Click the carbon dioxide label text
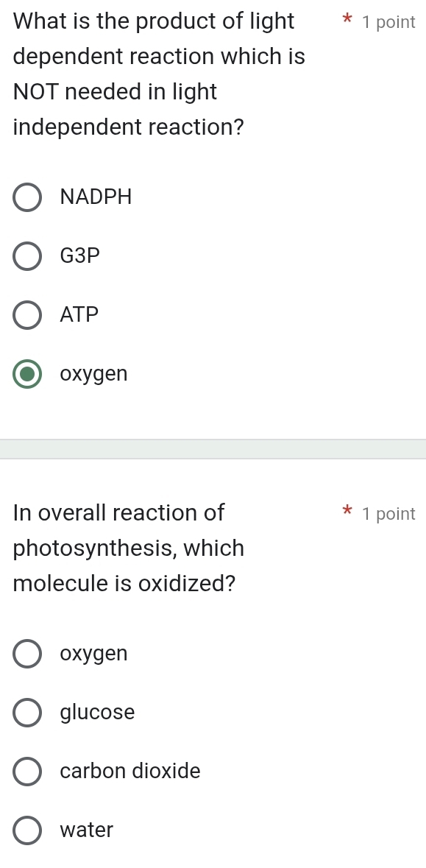The height and width of the screenshot is (868, 426). [130, 772]
